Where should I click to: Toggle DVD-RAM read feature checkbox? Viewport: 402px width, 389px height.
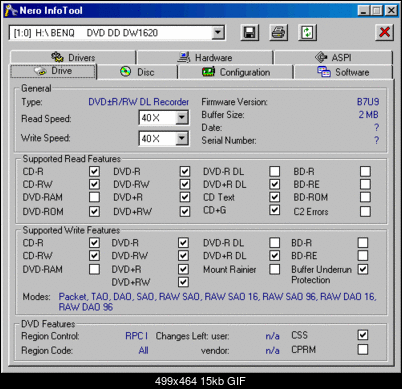94,197
